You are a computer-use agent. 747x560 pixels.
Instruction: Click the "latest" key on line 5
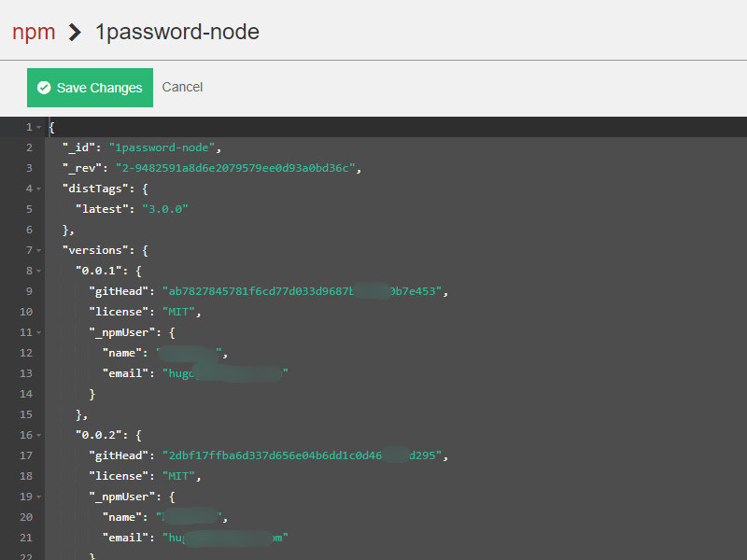[x=102, y=209]
